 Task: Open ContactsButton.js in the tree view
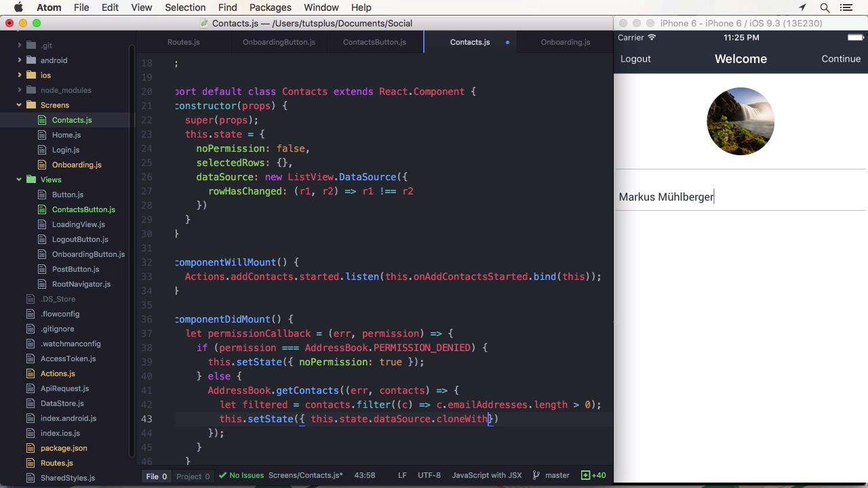tap(83, 209)
